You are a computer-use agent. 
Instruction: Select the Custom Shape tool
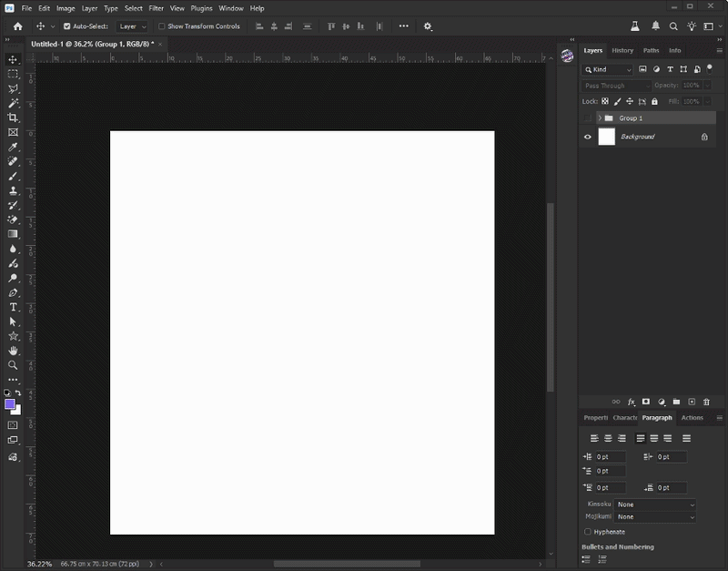[13, 336]
